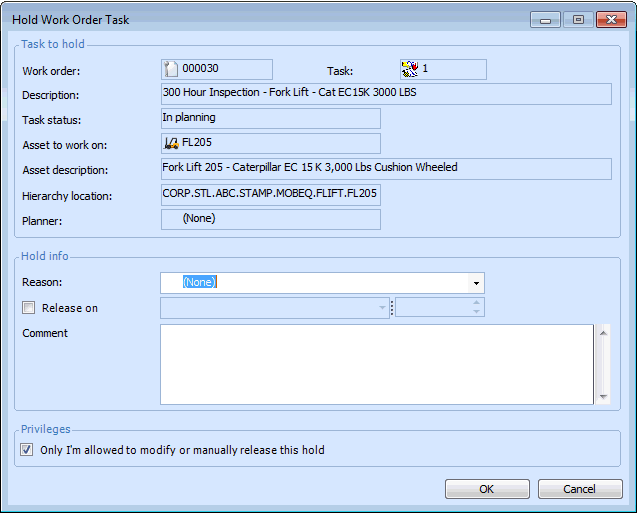The height and width of the screenshot is (513, 638).
Task: Click the forklift asset icon beside FL205
Action: (171, 143)
